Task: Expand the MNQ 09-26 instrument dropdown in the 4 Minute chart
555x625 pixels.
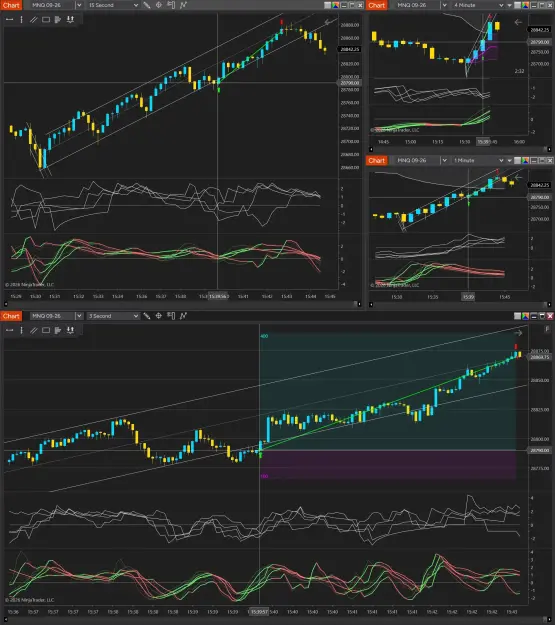Action: click(444, 5)
